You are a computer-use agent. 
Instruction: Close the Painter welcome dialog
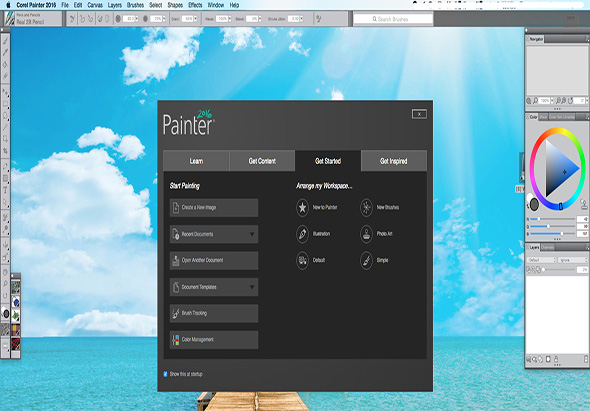click(419, 114)
